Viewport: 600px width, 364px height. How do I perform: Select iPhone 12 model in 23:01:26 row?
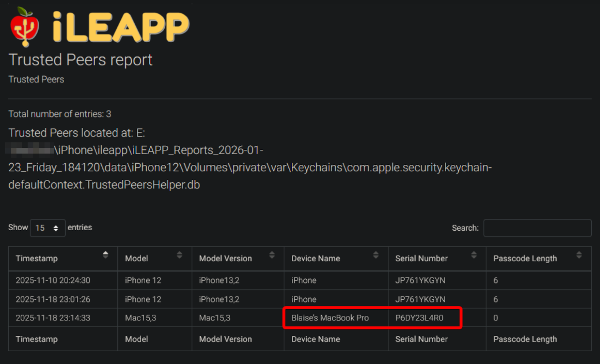point(143,299)
